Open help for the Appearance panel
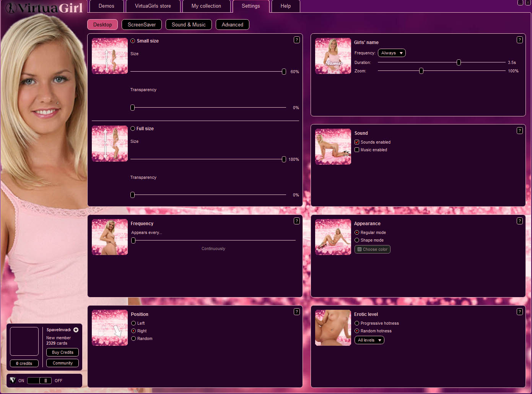Image resolution: width=532 pixels, height=394 pixels. coord(519,221)
